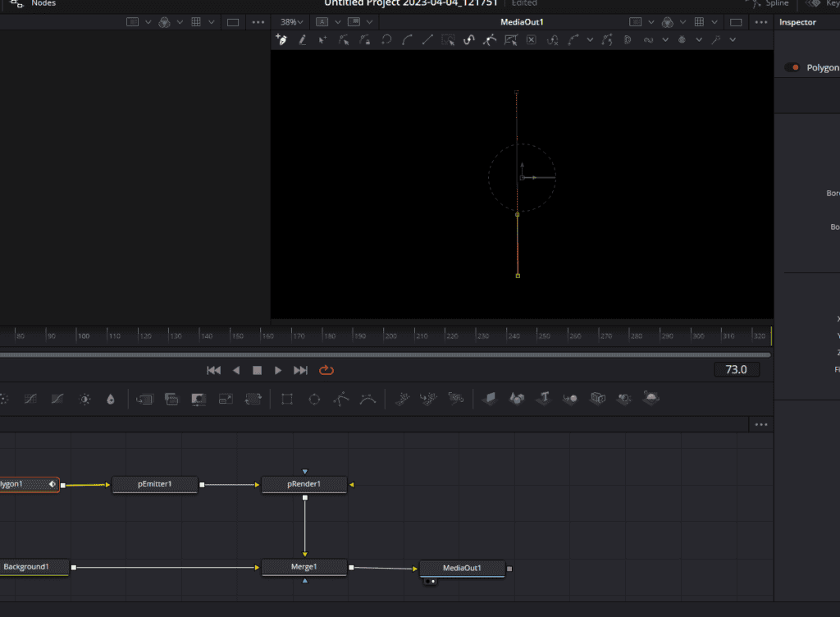
Task: Click the Delete point X-box icon
Action: [x=532, y=39]
